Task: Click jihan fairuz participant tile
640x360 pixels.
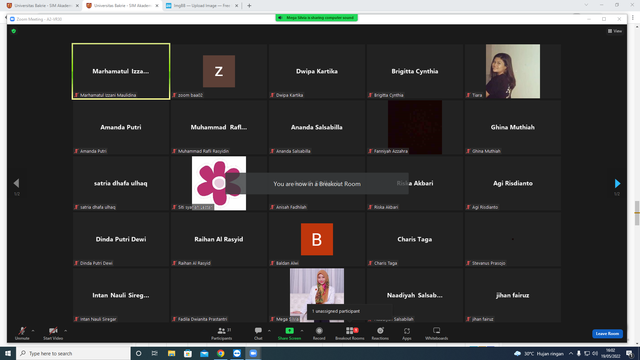Action: click(x=513, y=295)
